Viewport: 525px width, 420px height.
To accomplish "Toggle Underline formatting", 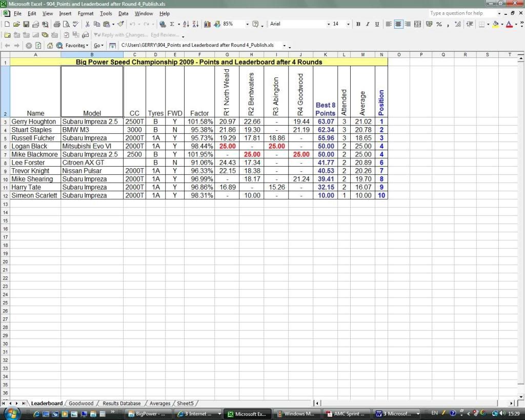I will [377, 24].
